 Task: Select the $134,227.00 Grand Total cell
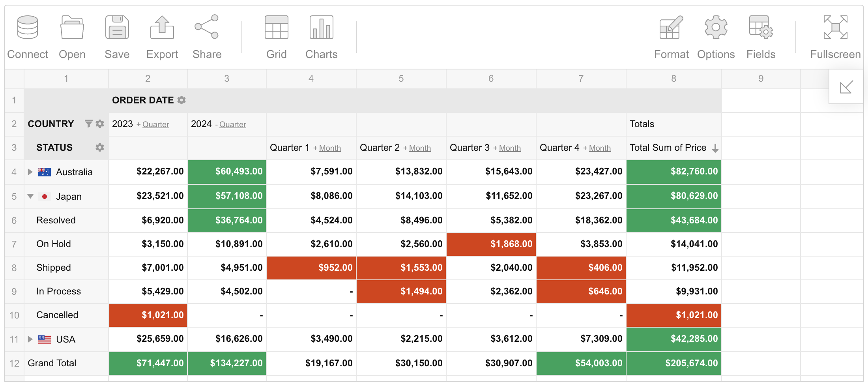[x=227, y=363]
